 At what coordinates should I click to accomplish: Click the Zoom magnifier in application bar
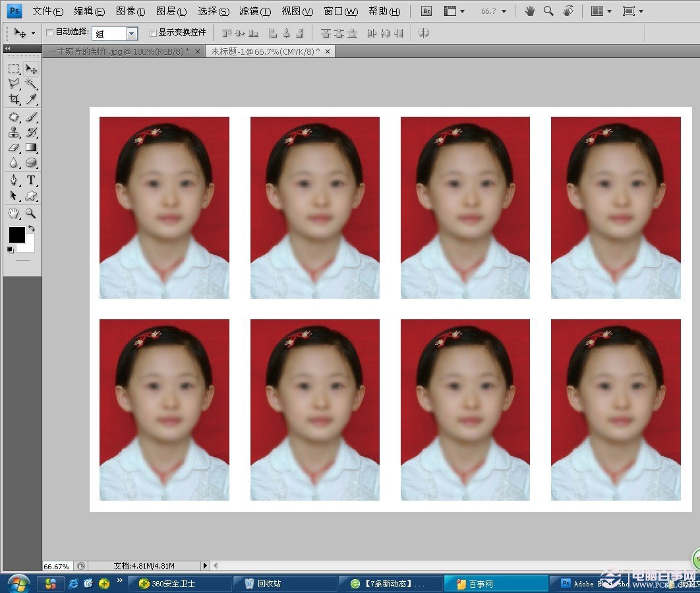548,11
